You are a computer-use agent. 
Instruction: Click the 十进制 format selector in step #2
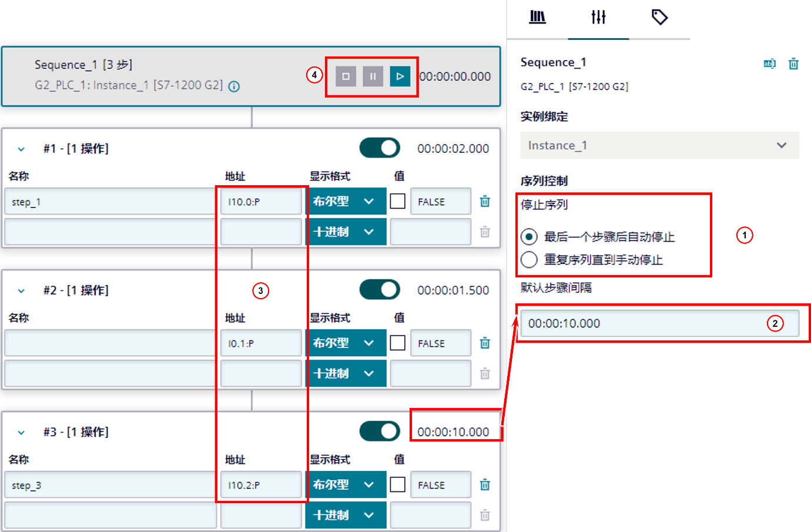[346, 373]
